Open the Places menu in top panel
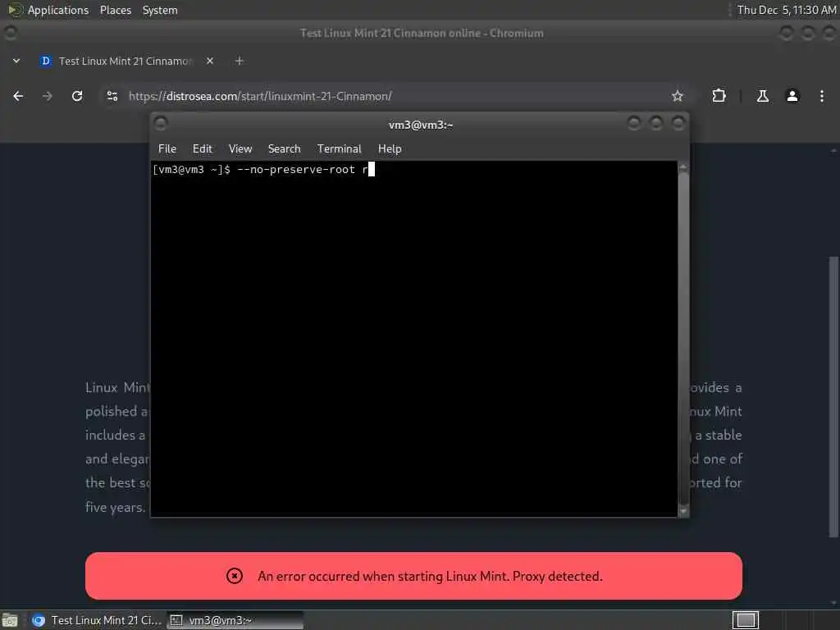 coord(116,10)
